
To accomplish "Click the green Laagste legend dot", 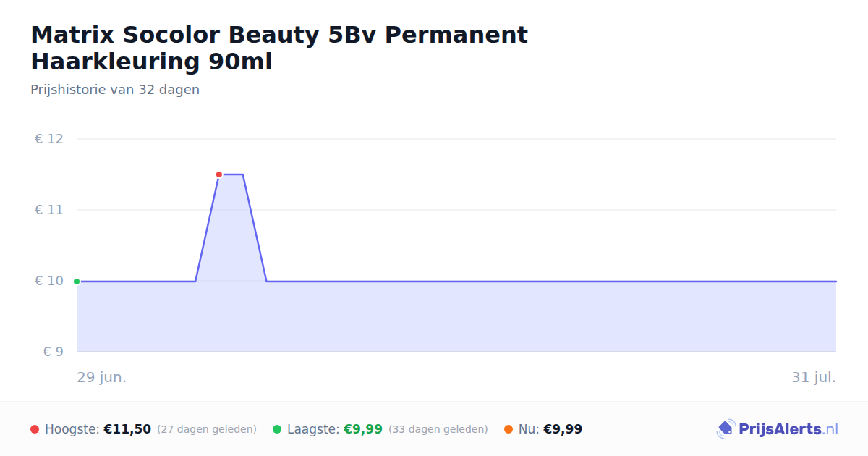I will [277, 429].
